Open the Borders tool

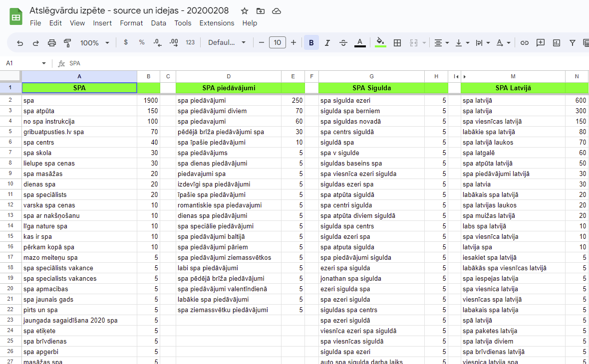[397, 43]
